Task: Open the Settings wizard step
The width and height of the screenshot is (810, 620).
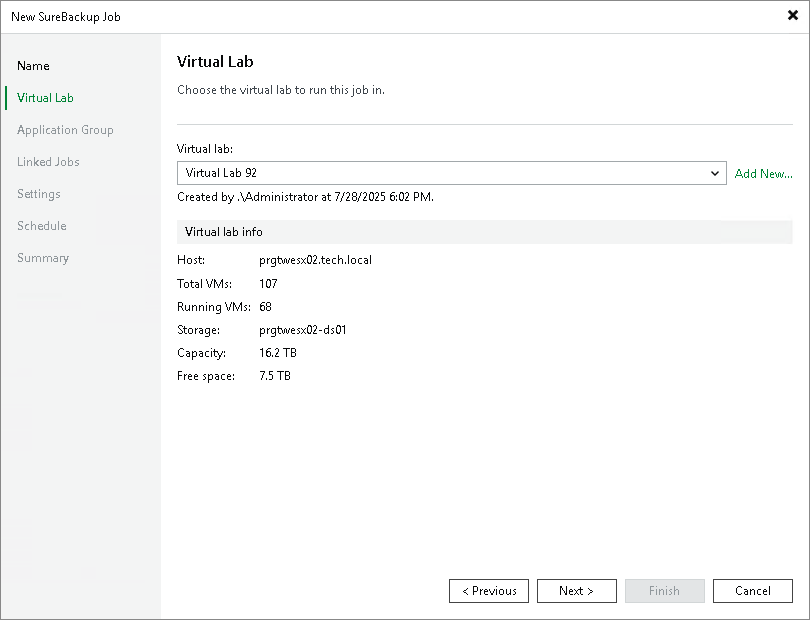Action: pyautogui.click(x=38, y=193)
